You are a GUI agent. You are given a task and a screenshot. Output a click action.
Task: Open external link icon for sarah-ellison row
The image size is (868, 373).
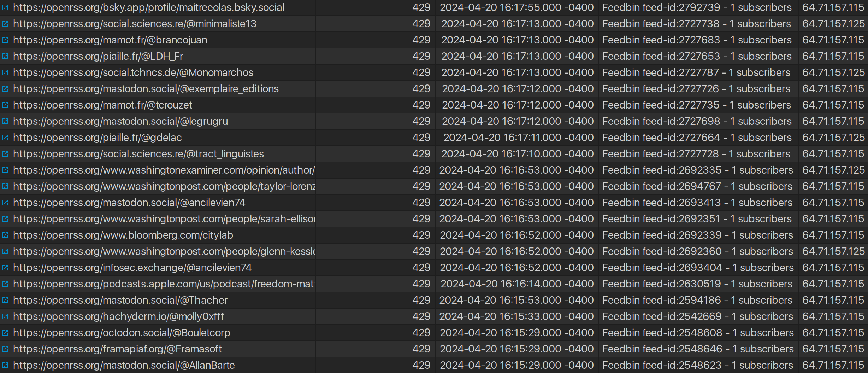5,219
